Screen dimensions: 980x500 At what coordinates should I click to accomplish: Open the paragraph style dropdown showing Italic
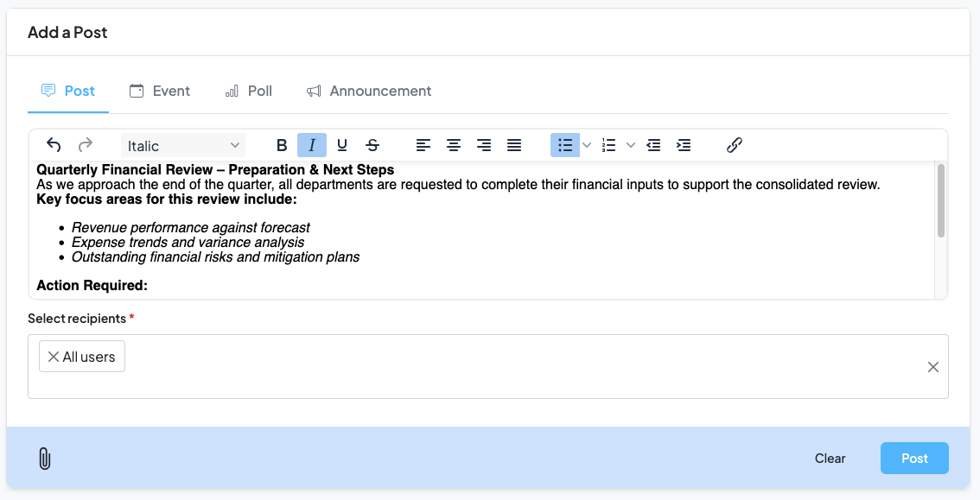tap(181, 145)
